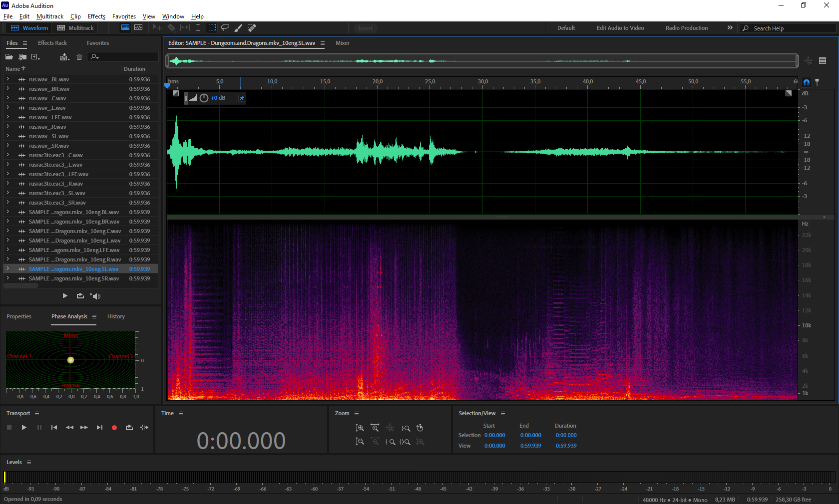The image size is (839, 504).
Task: Click the trash icon in Files panel
Action: click(x=79, y=57)
